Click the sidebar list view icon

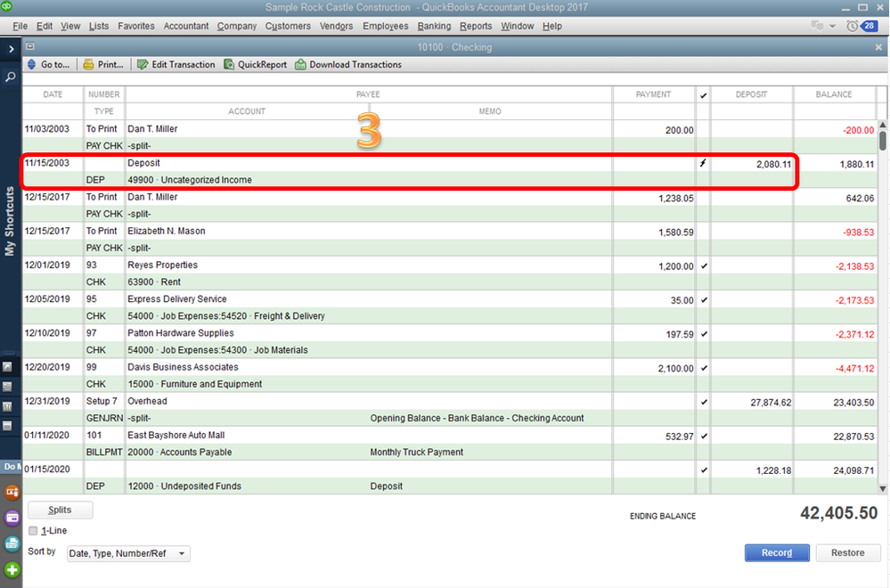pyautogui.click(x=7, y=387)
